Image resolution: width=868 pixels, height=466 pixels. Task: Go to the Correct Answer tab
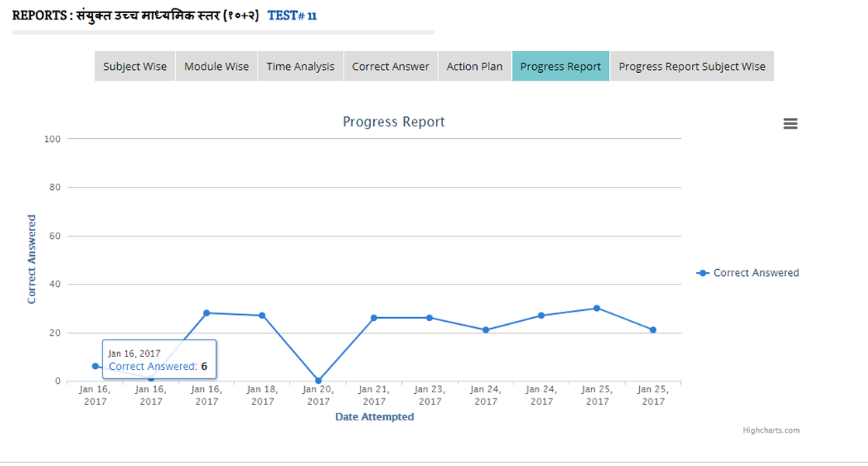(x=390, y=67)
